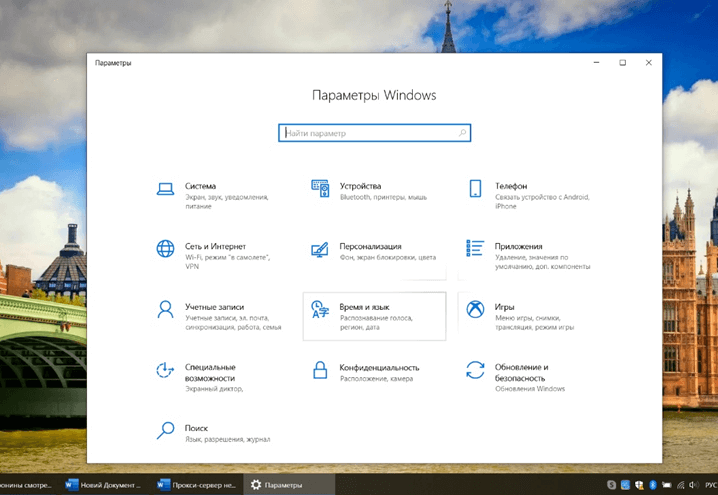The height and width of the screenshot is (495, 718).
Task: Open the Сеть и Интернет globe icon
Action: 165,249
